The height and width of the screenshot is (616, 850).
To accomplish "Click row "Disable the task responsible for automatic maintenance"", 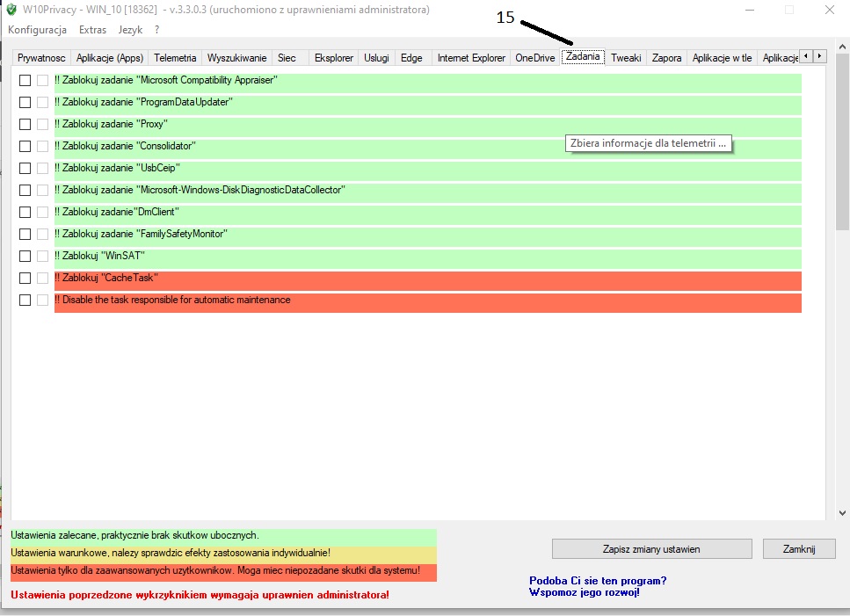I will [428, 303].
